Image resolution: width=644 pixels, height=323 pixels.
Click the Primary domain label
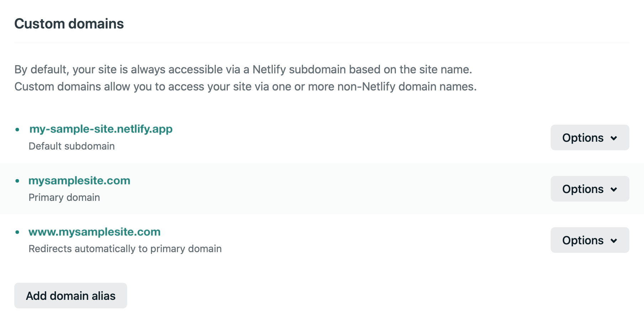coord(64,197)
